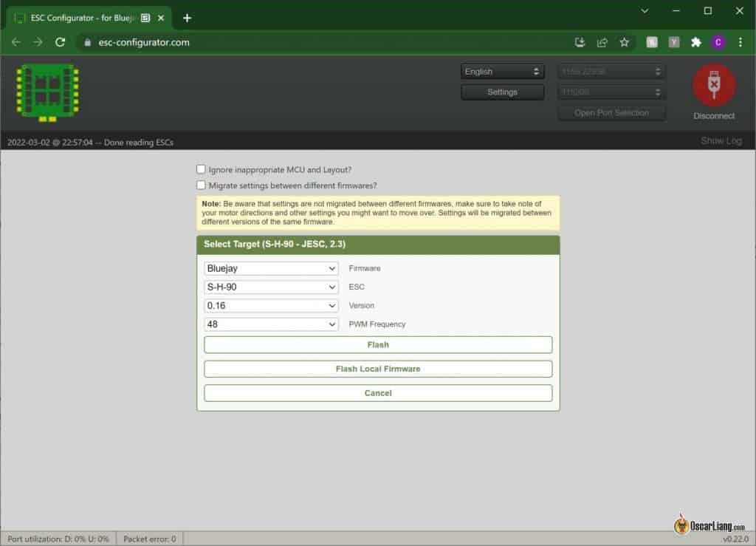
Task: Click the PWM Frequency label
Action: click(x=377, y=324)
